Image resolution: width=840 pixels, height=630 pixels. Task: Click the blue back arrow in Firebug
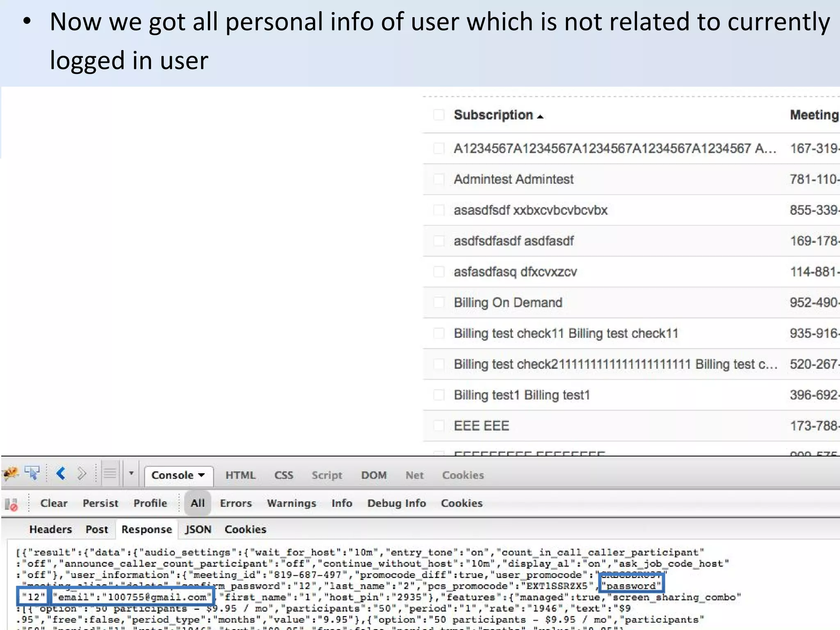61,474
